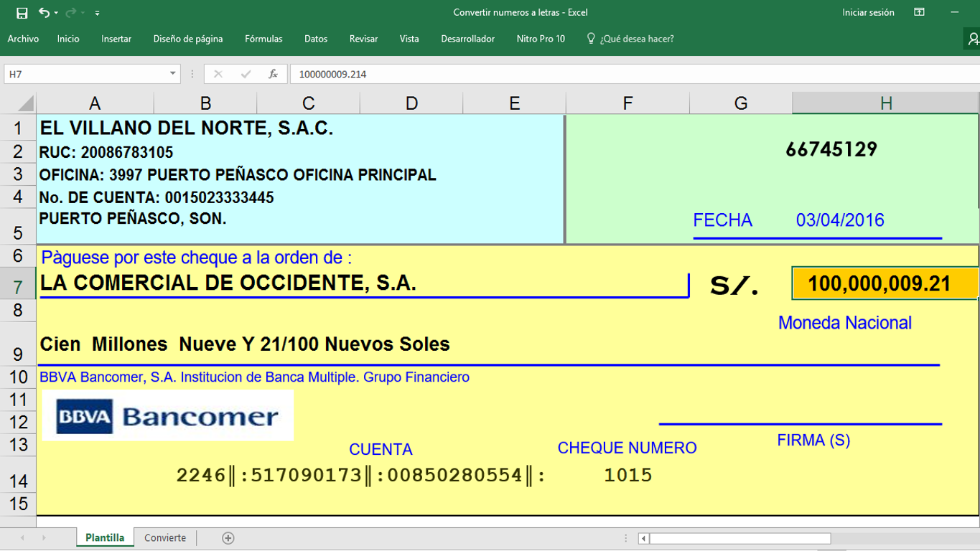Undo the last action

pos(44,13)
